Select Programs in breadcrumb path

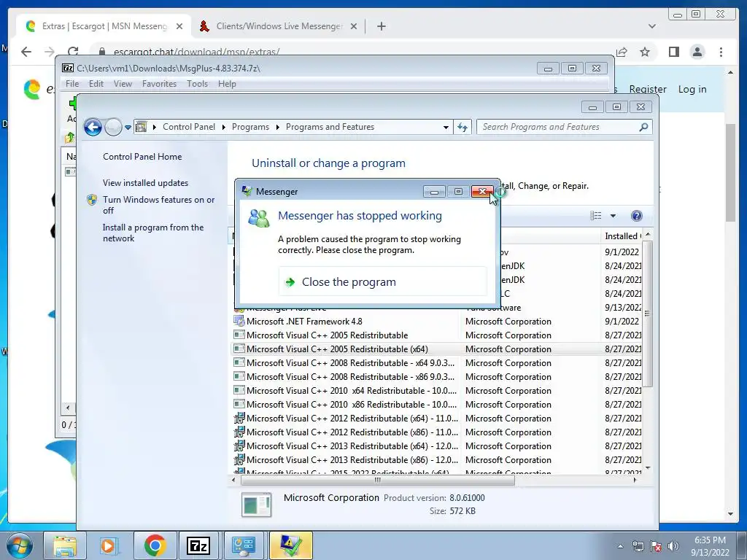coord(250,127)
